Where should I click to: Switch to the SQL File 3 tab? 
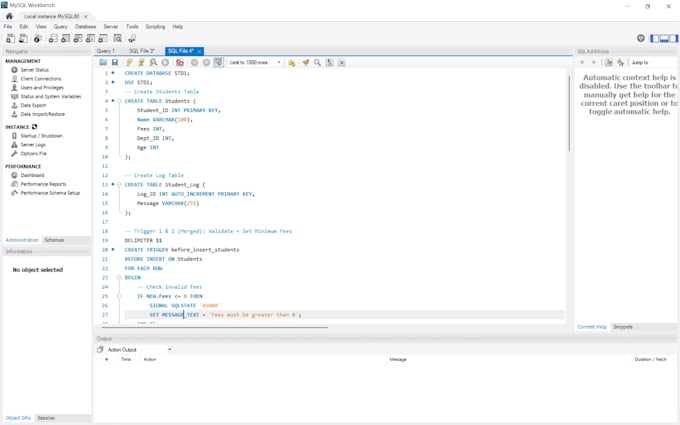point(141,51)
